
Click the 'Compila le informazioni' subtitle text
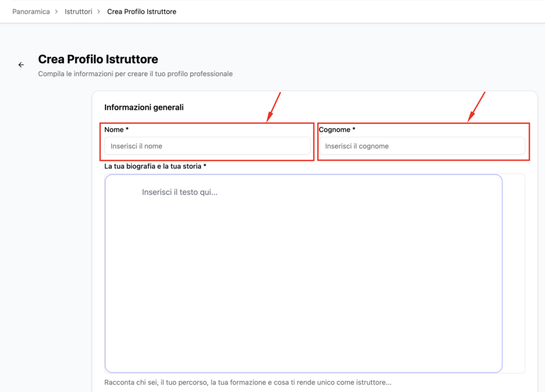[x=135, y=74]
